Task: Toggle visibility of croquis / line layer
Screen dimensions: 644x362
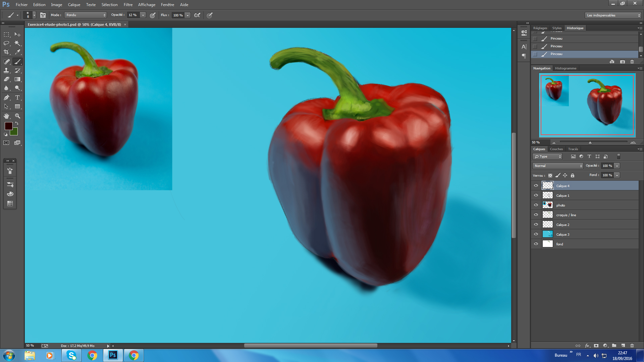Action: [536, 215]
